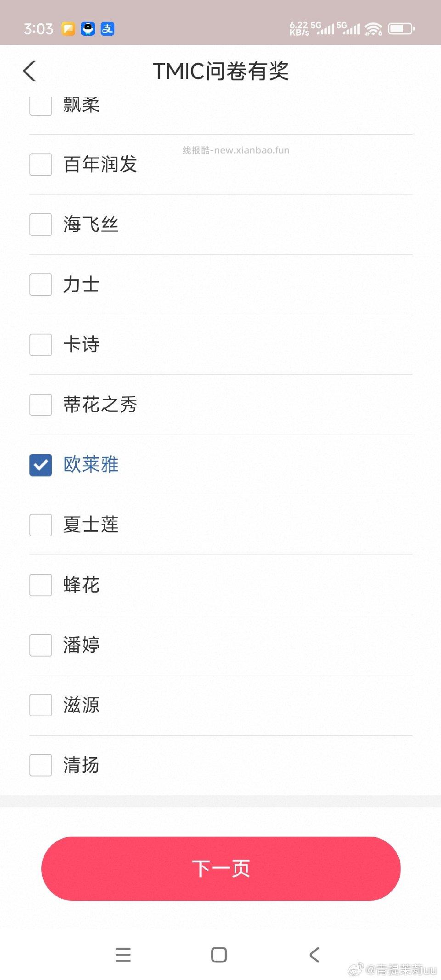This screenshot has height=980, width=441.
Task: Select the 夏士莲 row label
Action: (x=90, y=525)
